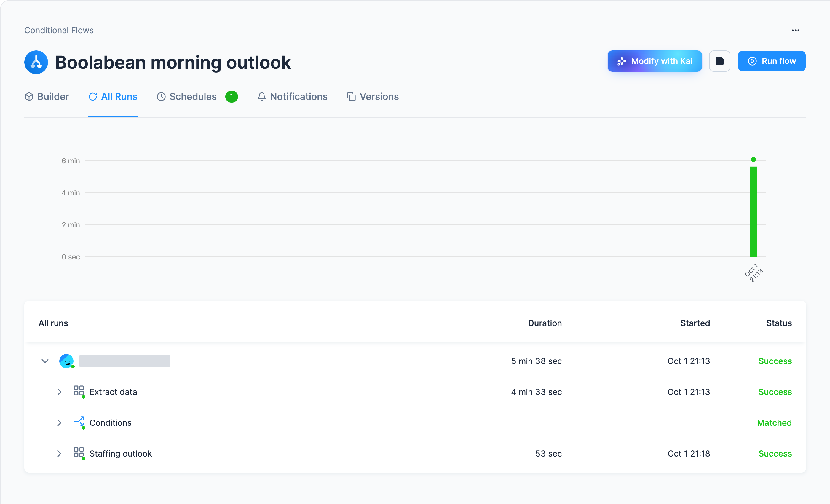Image resolution: width=830 pixels, height=504 pixels.
Task: Expand the Conditions row
Action: (x=59, y=422)
